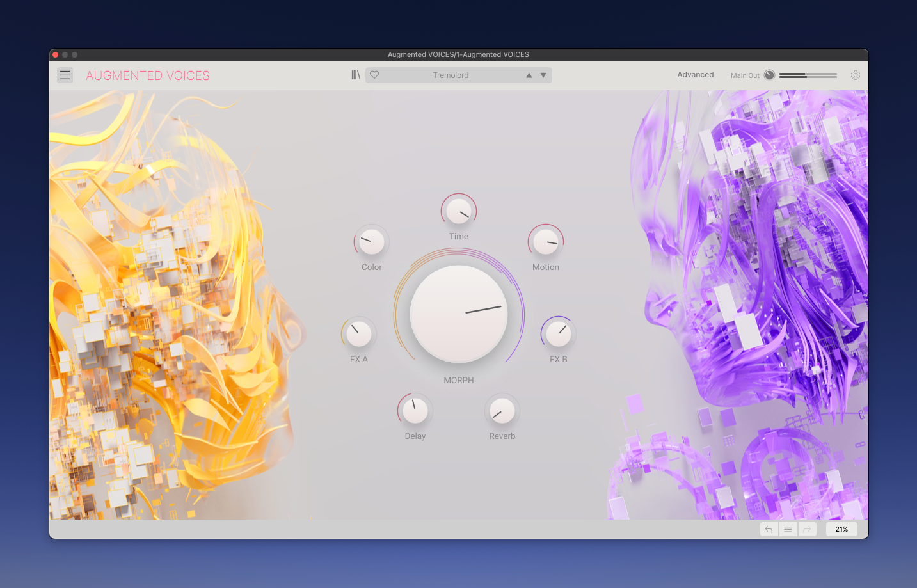Open the edit history list icon
The width and height of the screenshot is (917, 588).
point(788,530)
